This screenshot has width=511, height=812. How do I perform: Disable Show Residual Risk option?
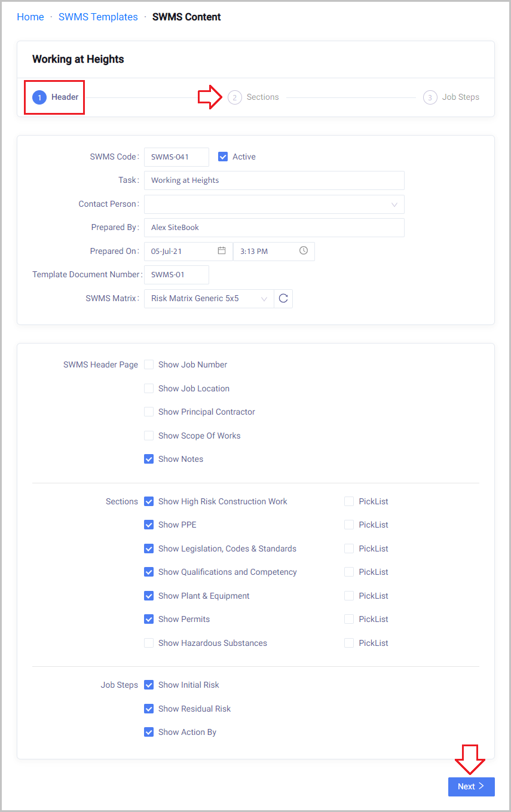click(149, 709)
